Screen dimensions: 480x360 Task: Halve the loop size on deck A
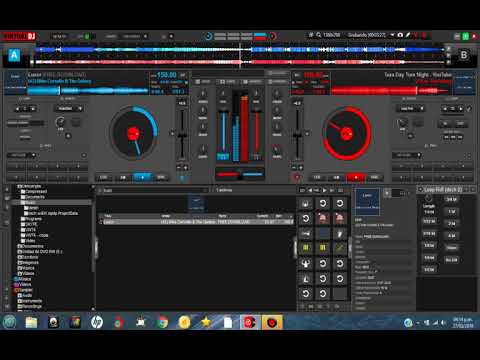[x=17, y=109]
